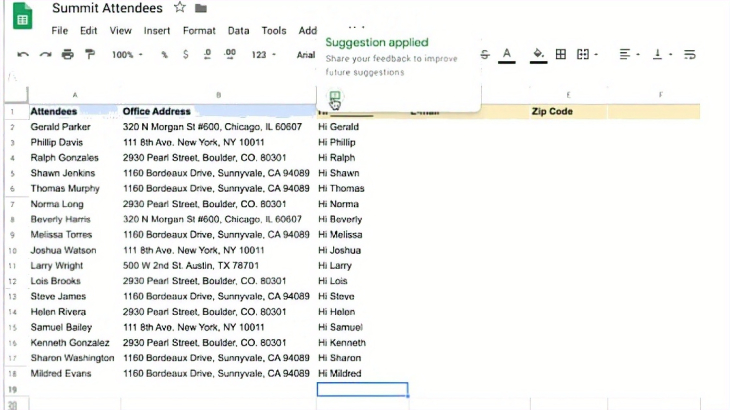Select cell containing Hi Mildred
Screen dimensions: 730x410
pyautogui.click(x=363, y=374)
